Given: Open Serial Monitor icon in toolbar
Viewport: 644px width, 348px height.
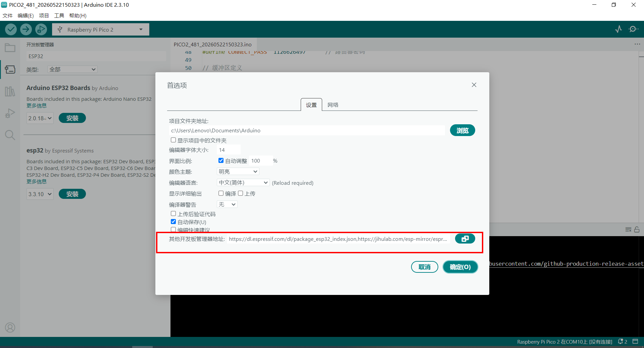Looking at the screenshot, I should point(633,29).
